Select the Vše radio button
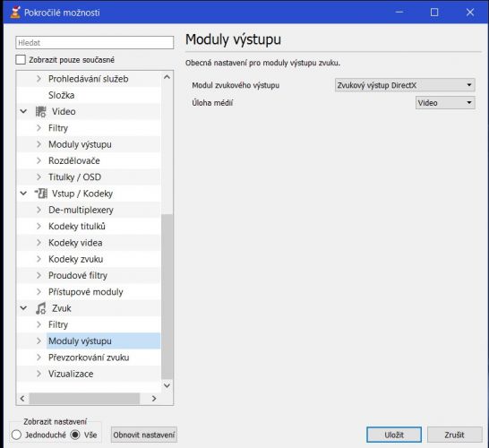 tap(75, 435)
